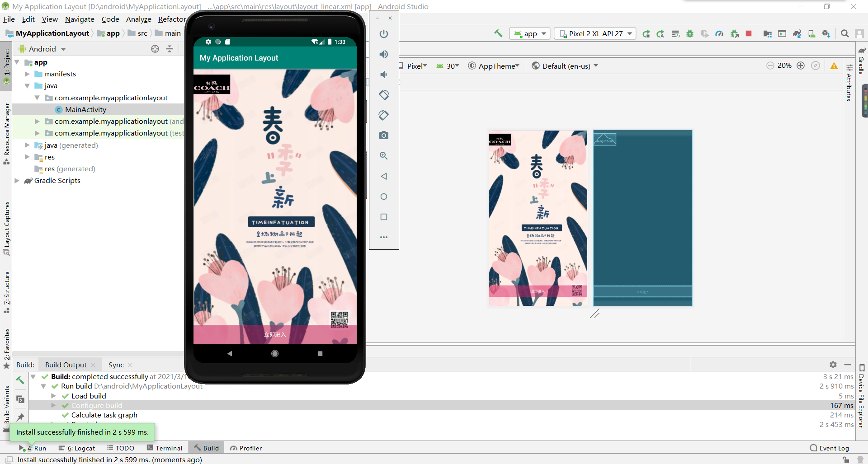Click the emulator zoom magnifier icon
Screen dimensions: 868x464
[x=384, y=156]
